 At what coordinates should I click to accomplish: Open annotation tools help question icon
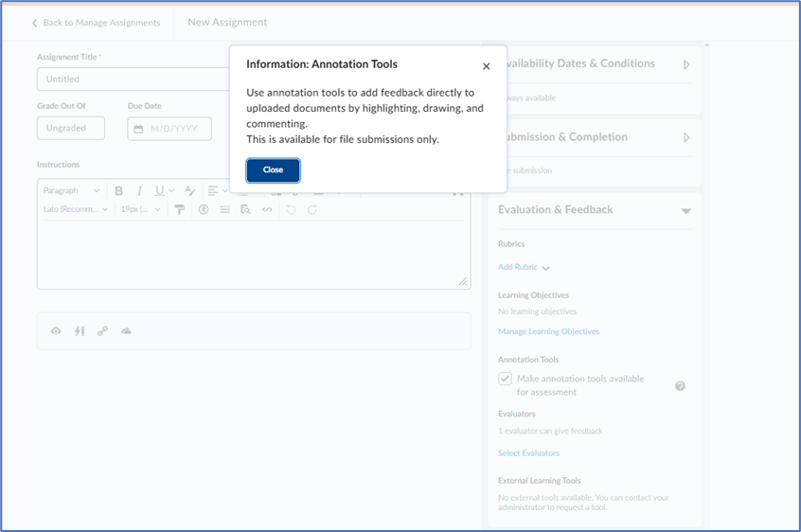point(680,386)
